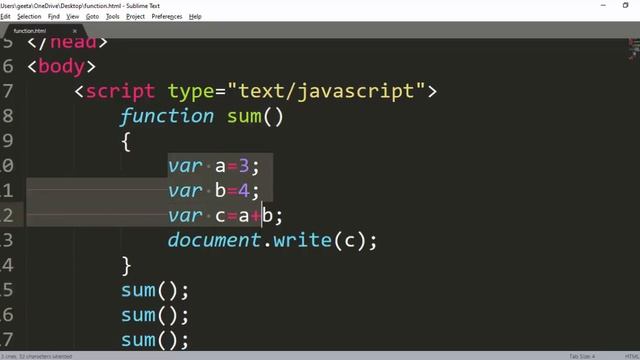
Task: Click "document" on line 13
Action: [215, 240]
